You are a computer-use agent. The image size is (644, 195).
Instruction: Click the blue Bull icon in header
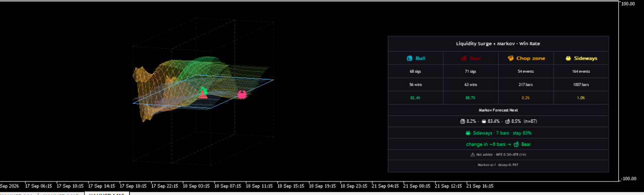click(x=409, y=58)
